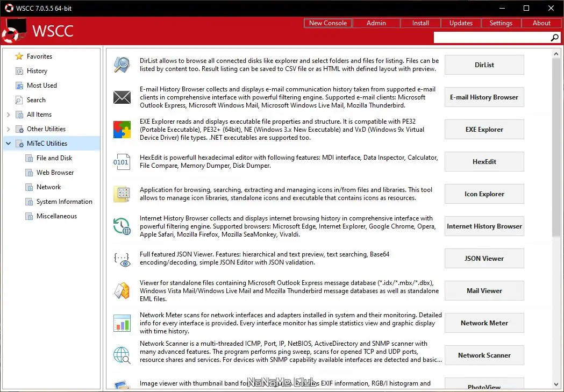Screen dimensions: 564x392
Task: Click the Internet History Browser clock-globe icon
Action: pos(122,226)
